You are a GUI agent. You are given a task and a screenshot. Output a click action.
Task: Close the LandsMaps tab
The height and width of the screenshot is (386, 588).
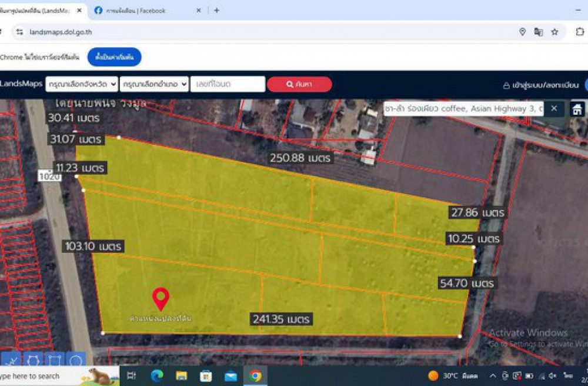click(79, 11)
